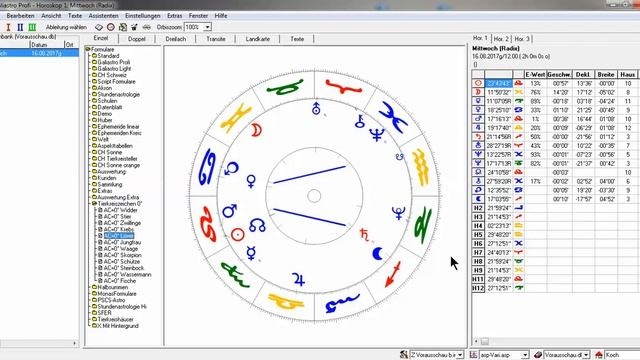640x360 pixels.
Task: Click the red Roman numeral I toolbar icon
Action: point(8,27)
